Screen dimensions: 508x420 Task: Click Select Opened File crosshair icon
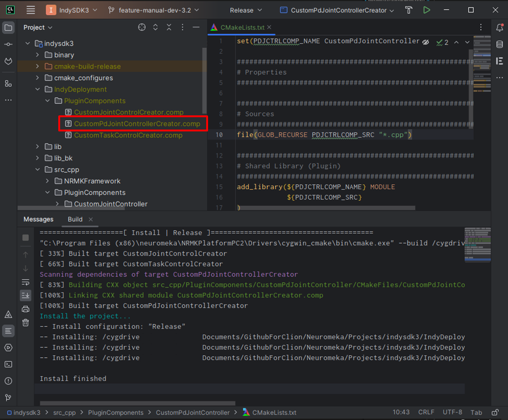click(142, 27)
